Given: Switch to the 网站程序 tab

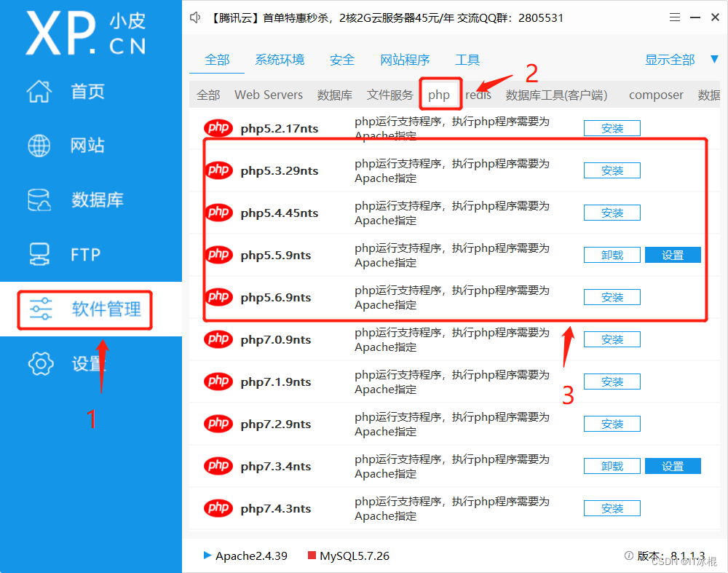Looking at the screenshot, I should [405, 60].
